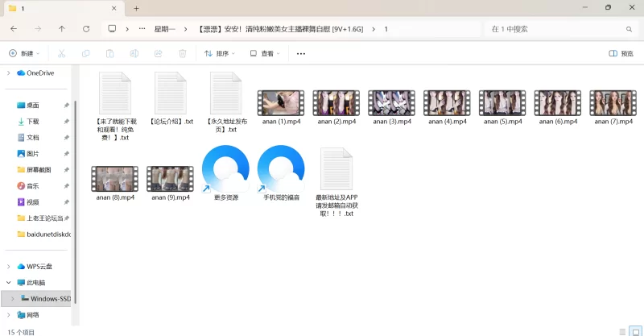Image resolution: width=644 pixels, height=336 pixels.
Task: Open OneDrive in the sidebar
Action: [40, 73]
